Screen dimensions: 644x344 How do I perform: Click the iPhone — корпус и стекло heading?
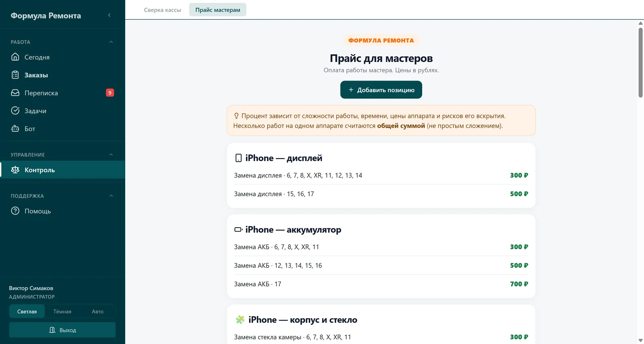click(x=303, y=320)
